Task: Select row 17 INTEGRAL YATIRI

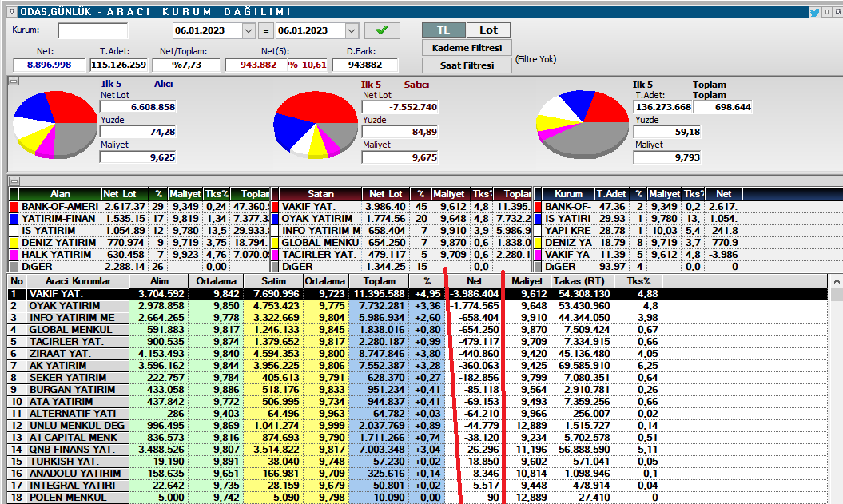Action: [x=416, y=485]
